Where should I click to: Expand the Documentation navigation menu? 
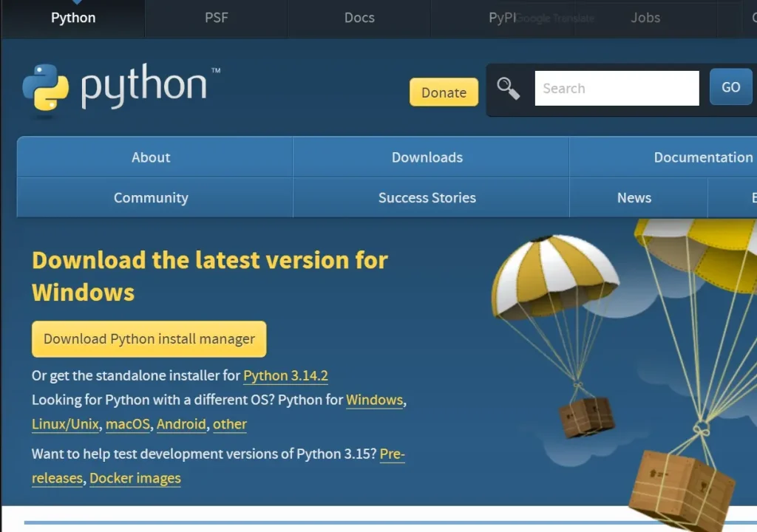tap(702, 157)
